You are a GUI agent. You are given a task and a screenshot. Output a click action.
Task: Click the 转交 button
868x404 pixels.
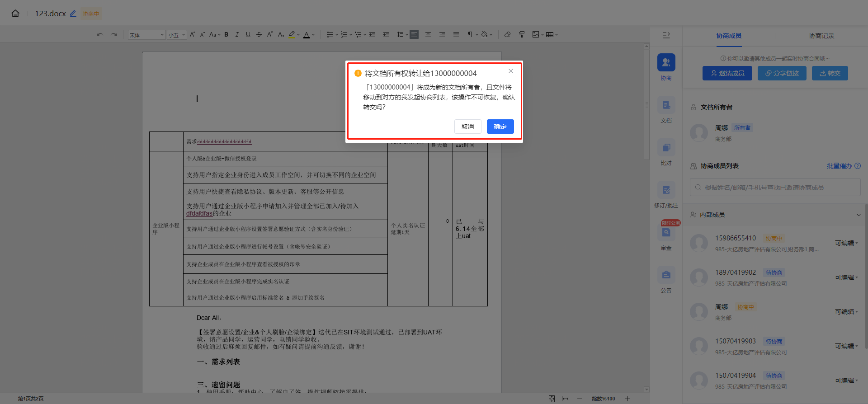point(830,73)
